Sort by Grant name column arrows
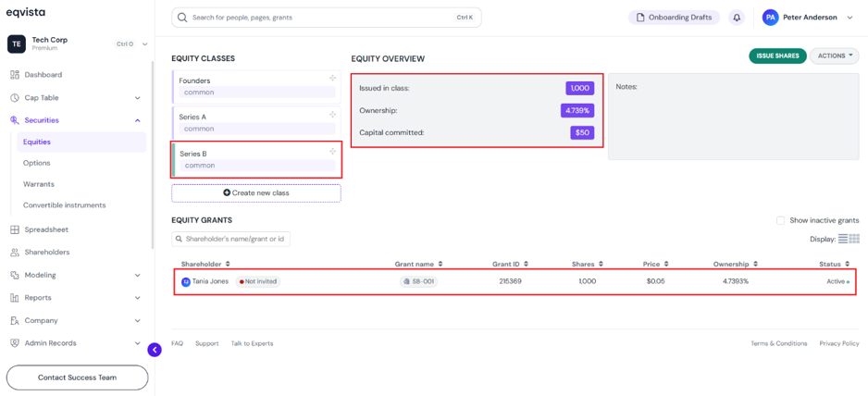This screenshot has height=396, width=868. 440,265
